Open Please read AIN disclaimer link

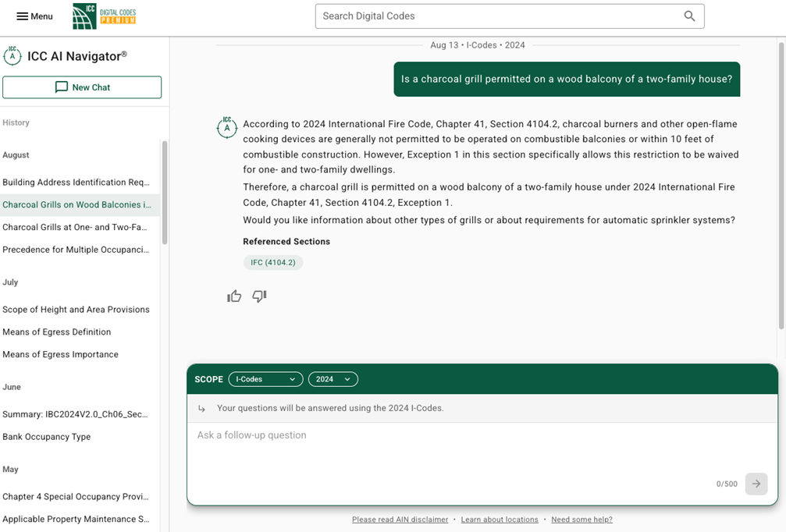(400, 520)
